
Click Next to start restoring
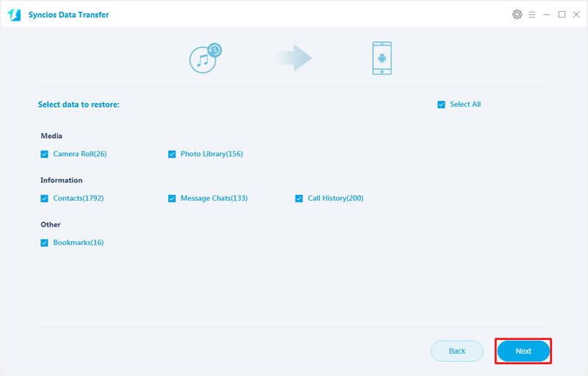point(523,351)
